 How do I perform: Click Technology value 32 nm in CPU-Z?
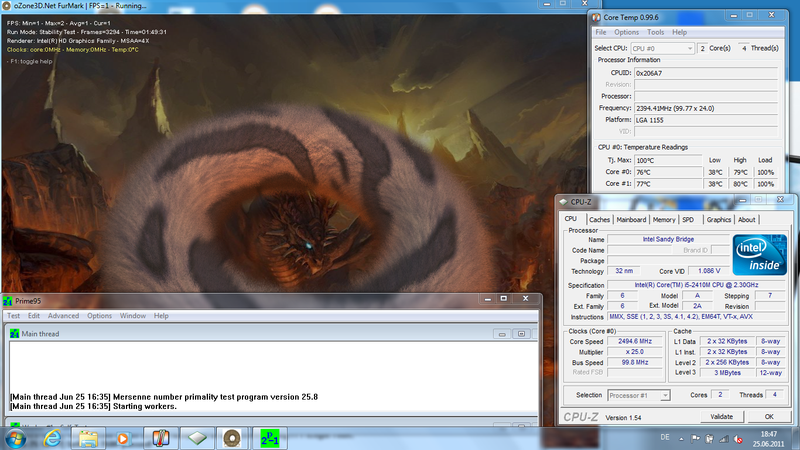623,271
